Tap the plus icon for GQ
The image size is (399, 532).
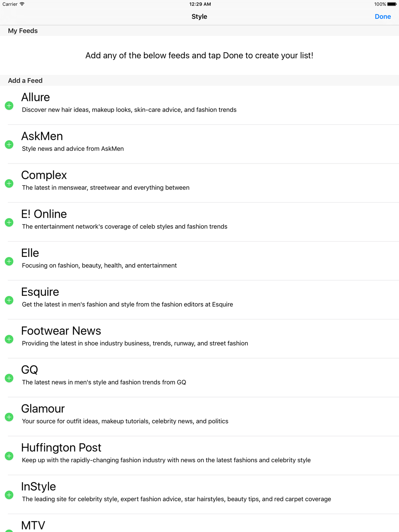tap(9, 378)
